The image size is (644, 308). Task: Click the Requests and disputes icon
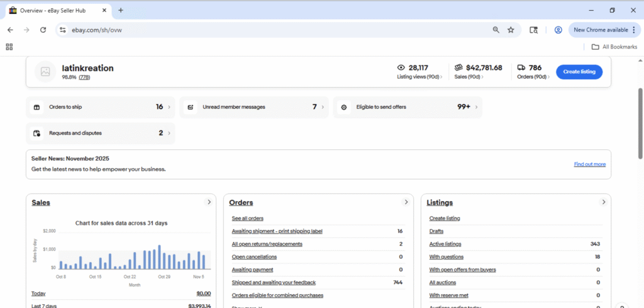[x=36, y=133]
